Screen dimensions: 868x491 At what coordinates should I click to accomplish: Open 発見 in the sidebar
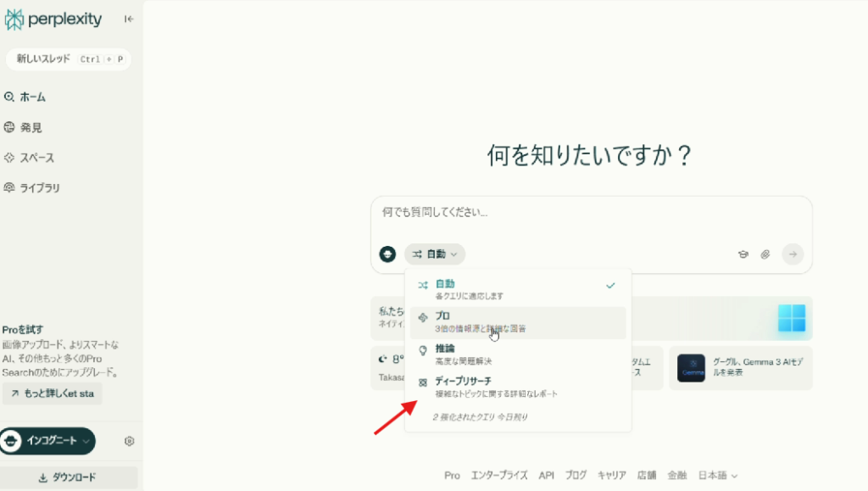(31, 128)
